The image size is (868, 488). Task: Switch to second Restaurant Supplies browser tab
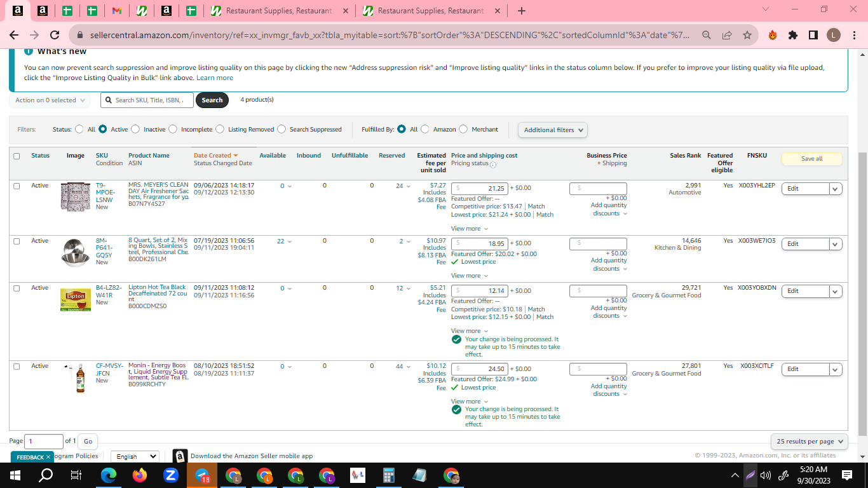(432, 11)
